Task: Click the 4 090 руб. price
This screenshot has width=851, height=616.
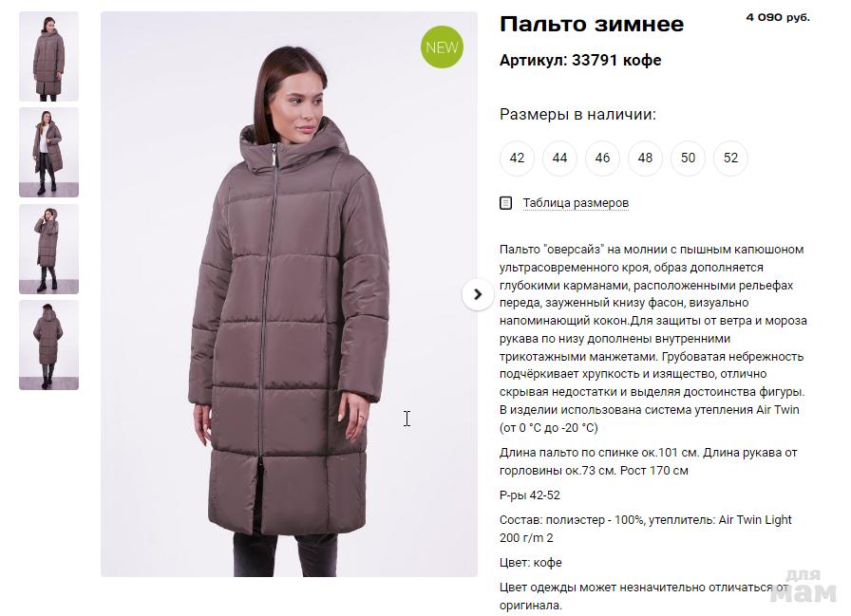Action: point(778,17)
